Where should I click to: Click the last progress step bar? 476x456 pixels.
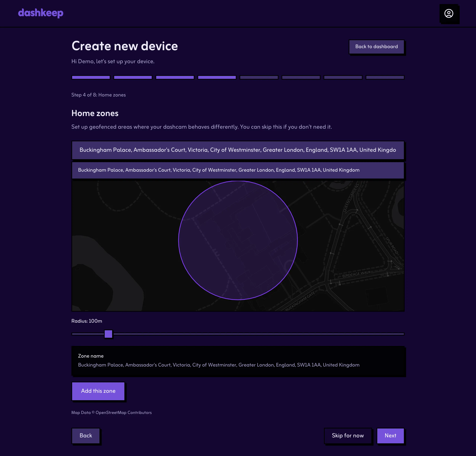click(385, 78)
